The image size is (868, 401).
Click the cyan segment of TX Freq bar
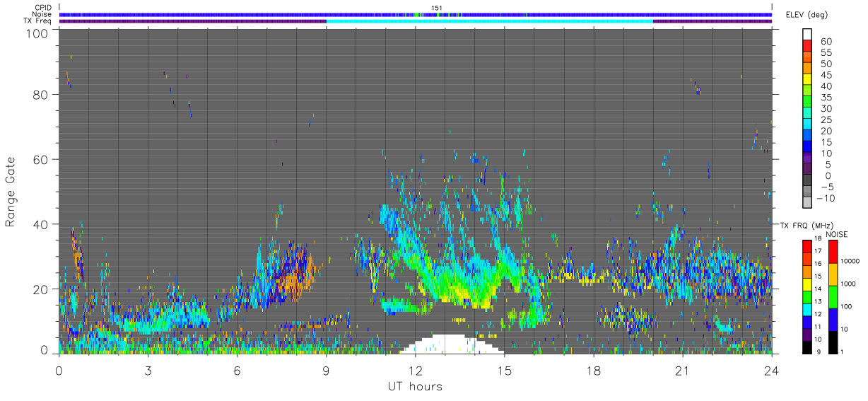[489, 21]
